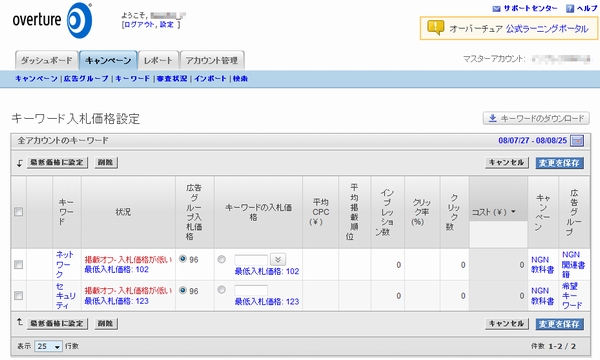Viewport: 600px width, 360px height.
Task: Open the ネットワーク keyword link
Action: (64, 264)
